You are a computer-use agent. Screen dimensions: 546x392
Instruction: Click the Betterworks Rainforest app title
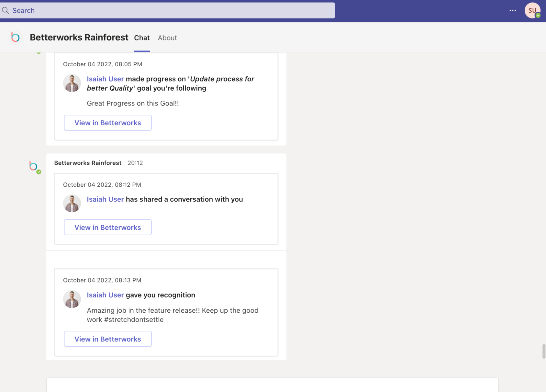pos(79,37)
